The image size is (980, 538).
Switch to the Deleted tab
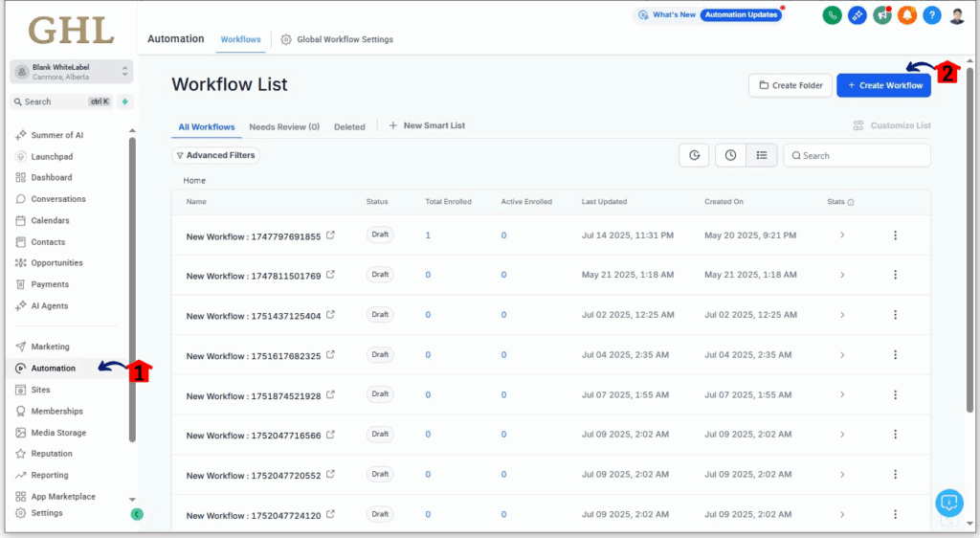tap(349, 127)
